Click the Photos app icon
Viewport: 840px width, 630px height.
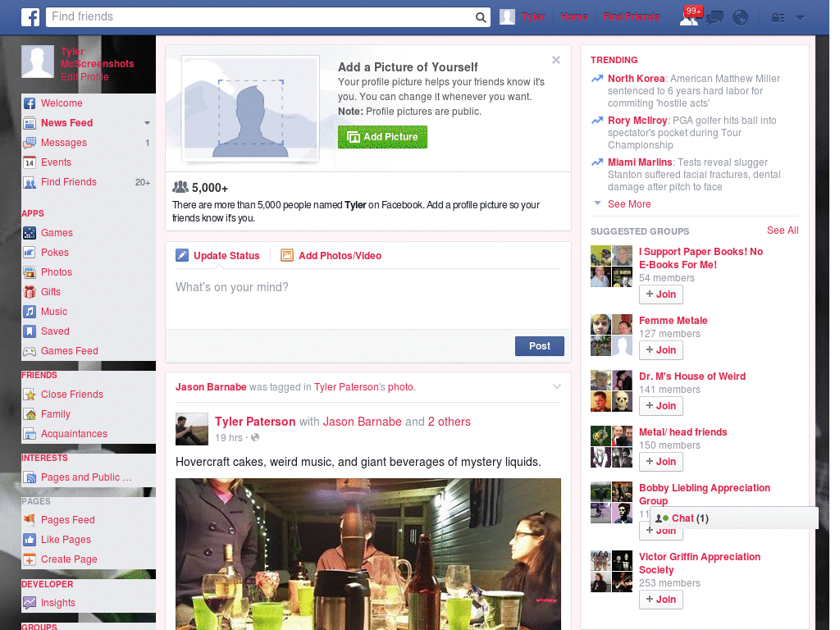[30, 272]
